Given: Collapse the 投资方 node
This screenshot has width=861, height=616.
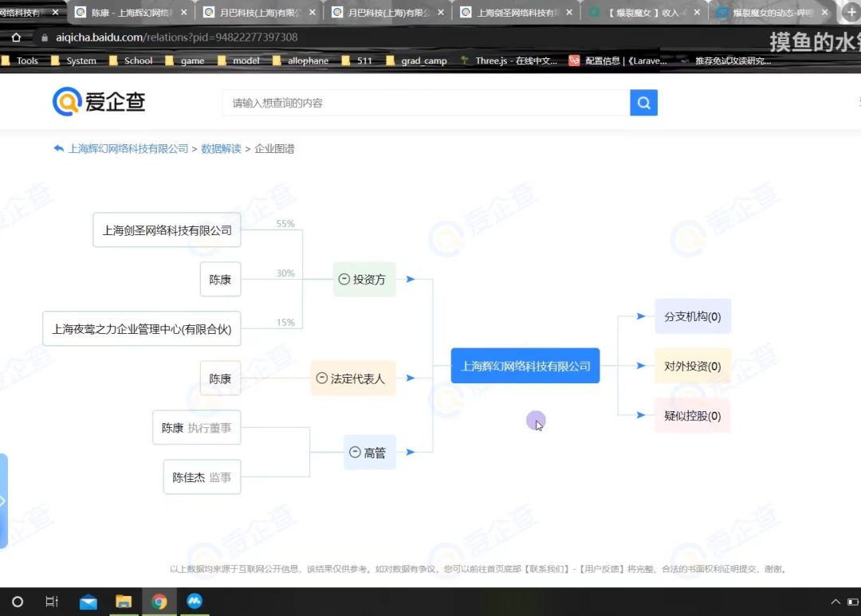Looking at the screenshot, I should (x=344, y=279).
